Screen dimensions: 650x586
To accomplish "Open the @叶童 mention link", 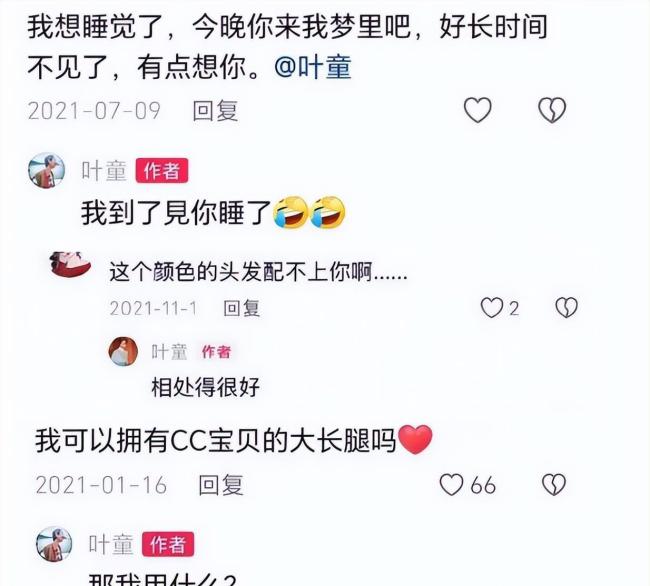I will point(313,68).
